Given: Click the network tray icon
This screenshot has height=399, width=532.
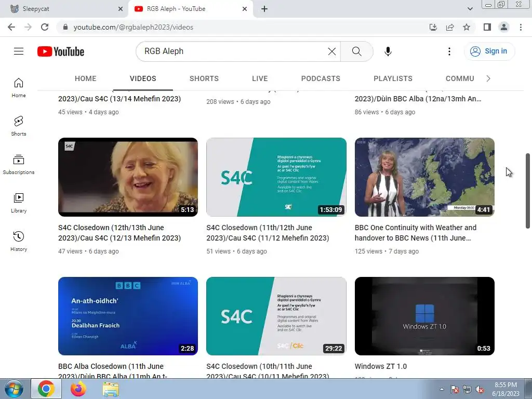Looking at the screenshot, I should point(467,390).
